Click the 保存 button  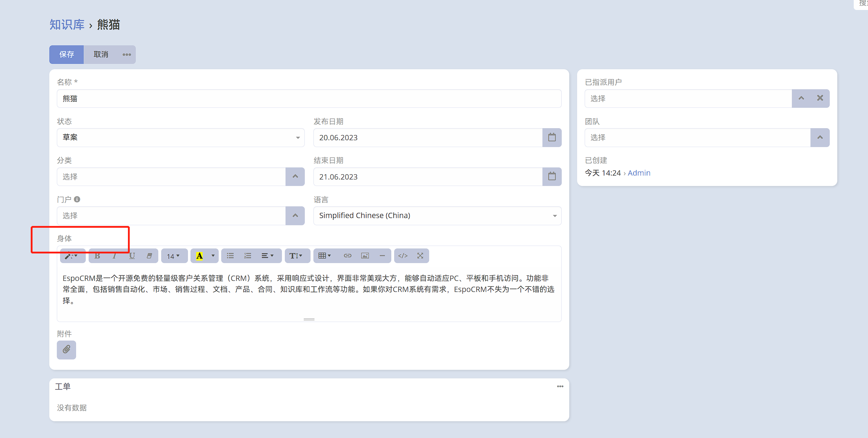[x=66, y=55]
